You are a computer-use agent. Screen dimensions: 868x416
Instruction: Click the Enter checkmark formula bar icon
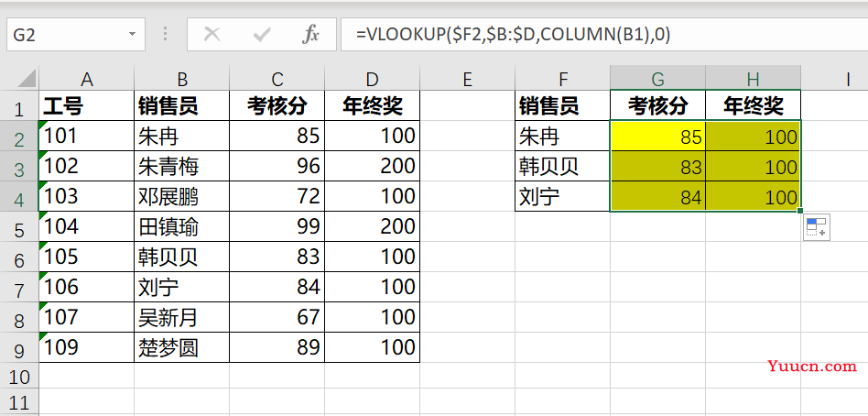[x=261, y=35]
